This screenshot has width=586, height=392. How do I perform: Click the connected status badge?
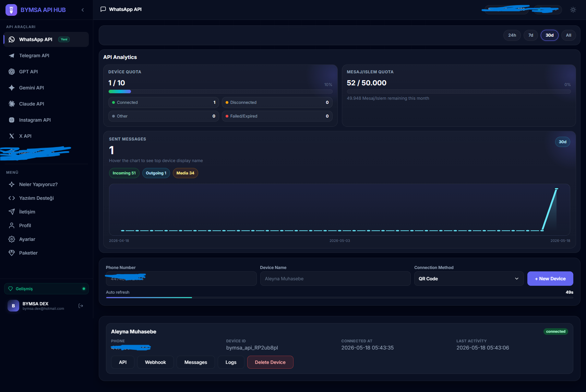click(x=556, y=331)
